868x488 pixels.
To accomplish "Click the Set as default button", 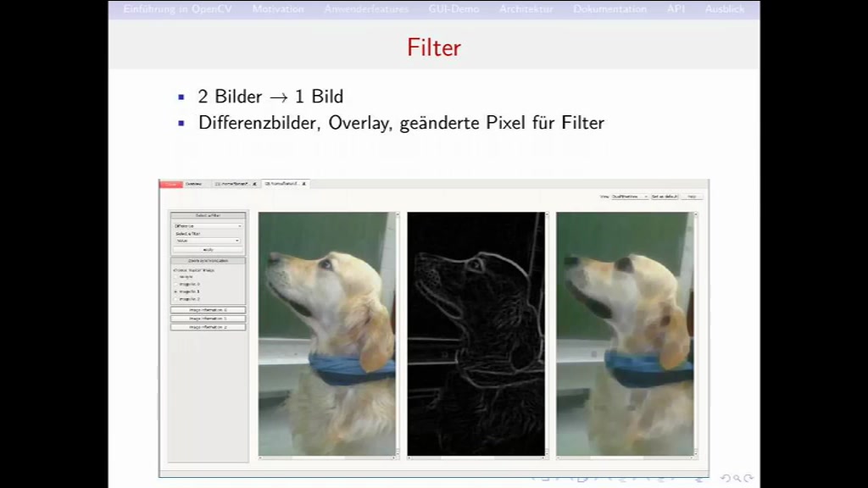I will 665,197.
